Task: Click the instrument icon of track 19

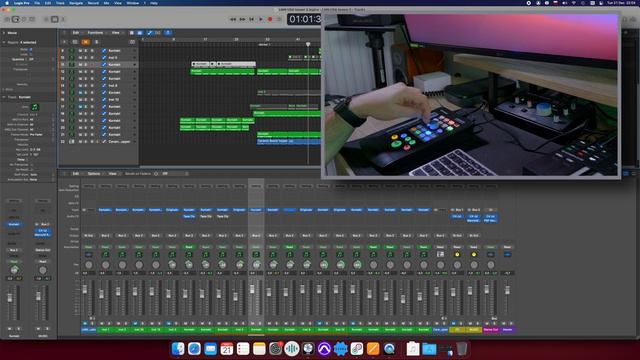Action: tap(72, 120)
